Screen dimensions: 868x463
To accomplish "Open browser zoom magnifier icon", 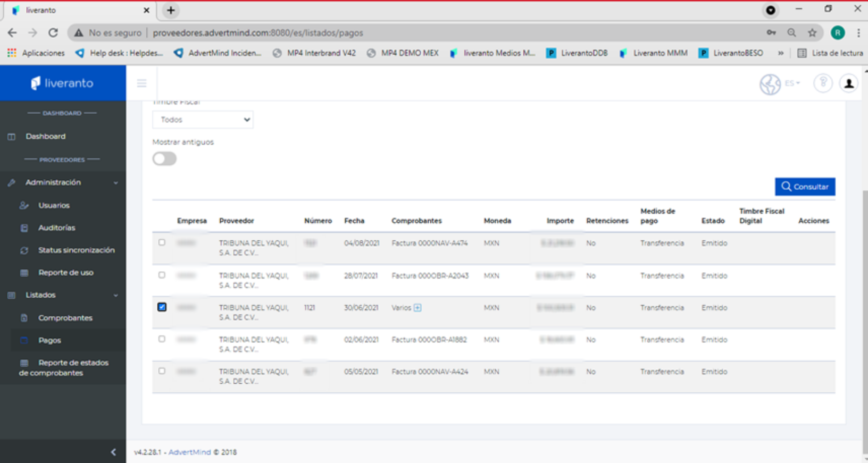I will (791, 32).
